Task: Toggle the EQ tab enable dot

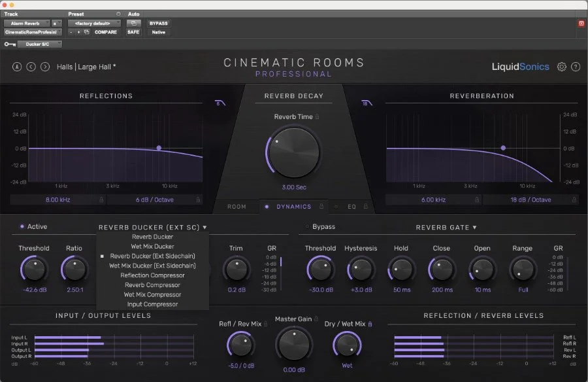Action: 336,207
